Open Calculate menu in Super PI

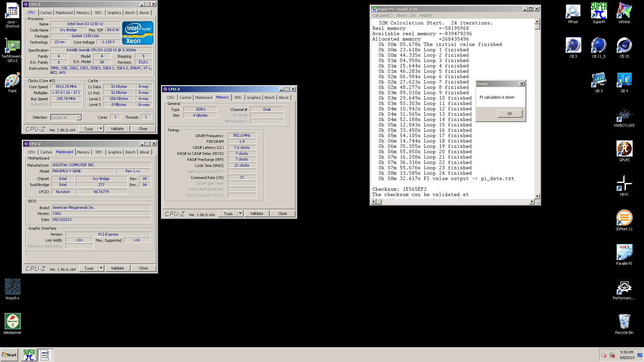tap(382, 15)
